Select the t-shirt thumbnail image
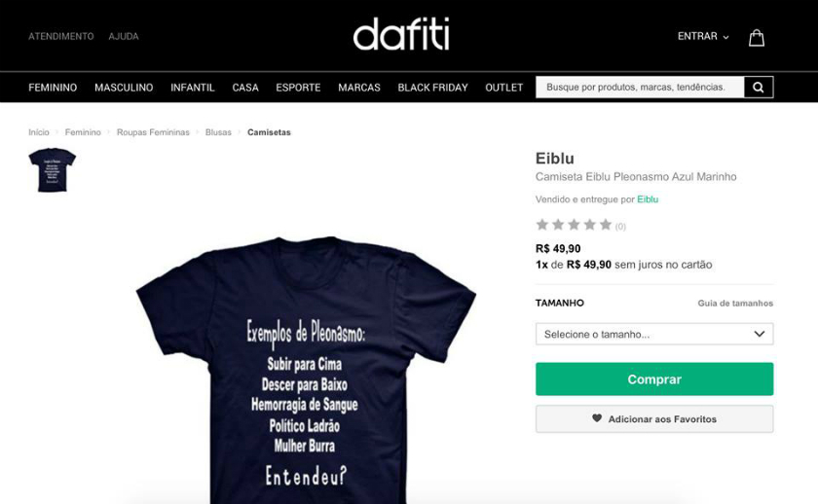Viewport: 818px width, 504px height. [53, 170]
